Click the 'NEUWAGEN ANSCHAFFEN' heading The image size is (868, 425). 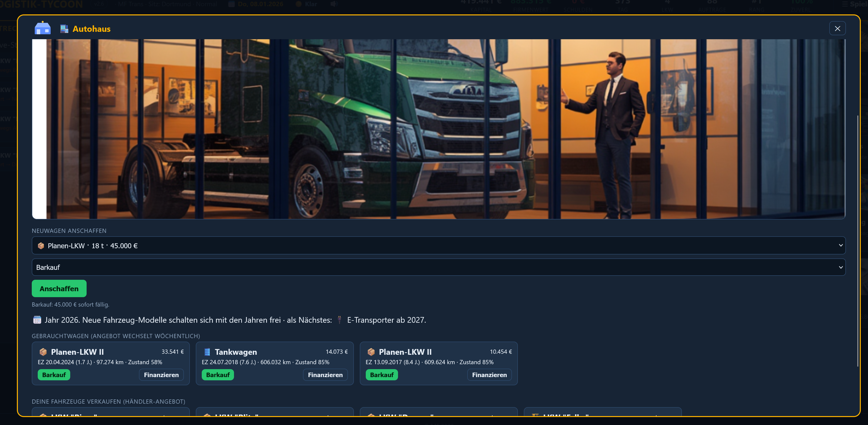69,231
